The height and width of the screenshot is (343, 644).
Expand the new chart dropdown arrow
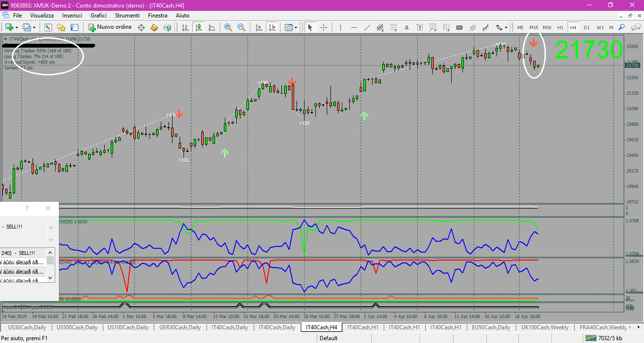[17, 27]
